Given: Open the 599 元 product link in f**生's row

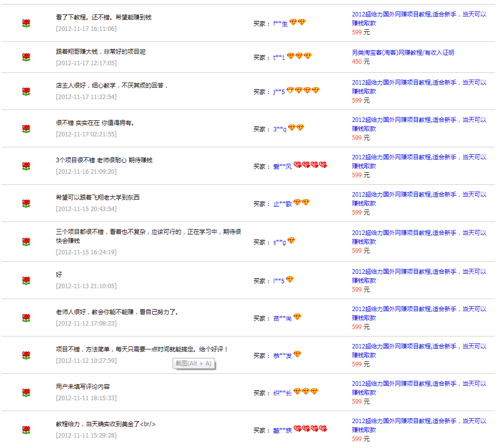Looking at the screenshot, I should click(x=419, y=18).
